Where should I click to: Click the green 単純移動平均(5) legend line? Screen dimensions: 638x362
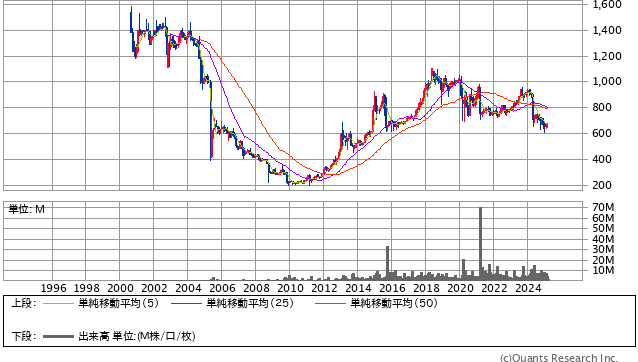coord(58,303)
